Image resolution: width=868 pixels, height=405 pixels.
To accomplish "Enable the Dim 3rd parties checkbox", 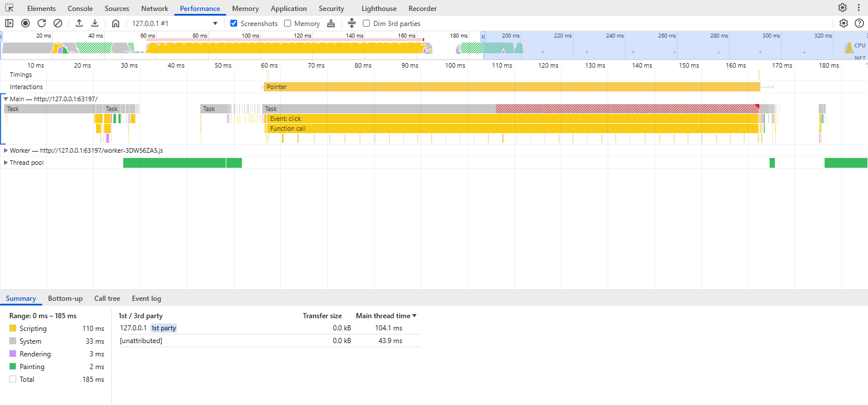I will coord(366,23).
